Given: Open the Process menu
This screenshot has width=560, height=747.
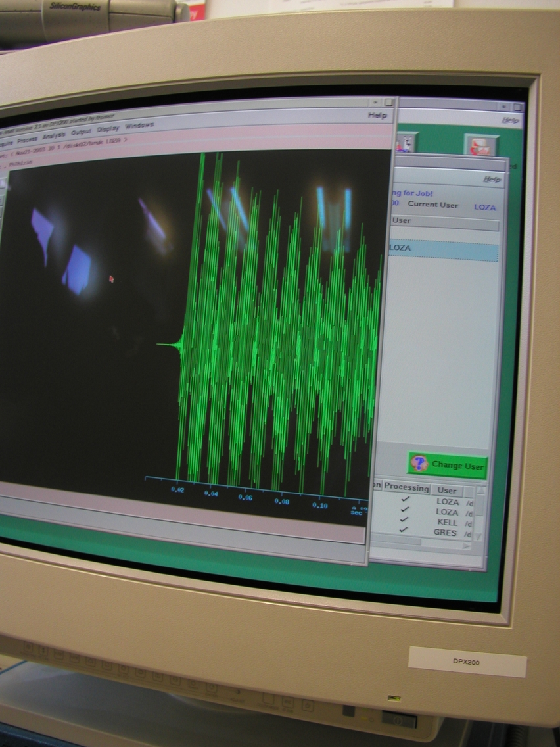Looking at the screenshot, I should pos(27,139).
